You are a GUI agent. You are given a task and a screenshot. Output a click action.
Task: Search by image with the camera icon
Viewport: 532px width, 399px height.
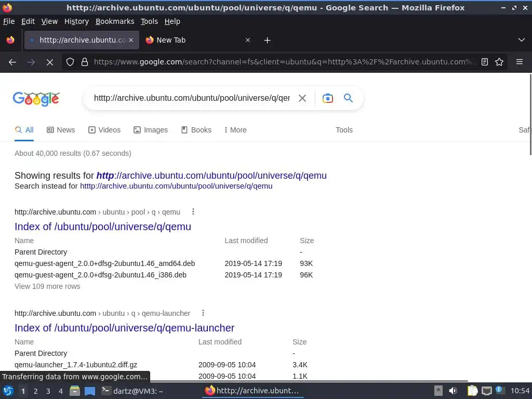[x=327, y=98]
